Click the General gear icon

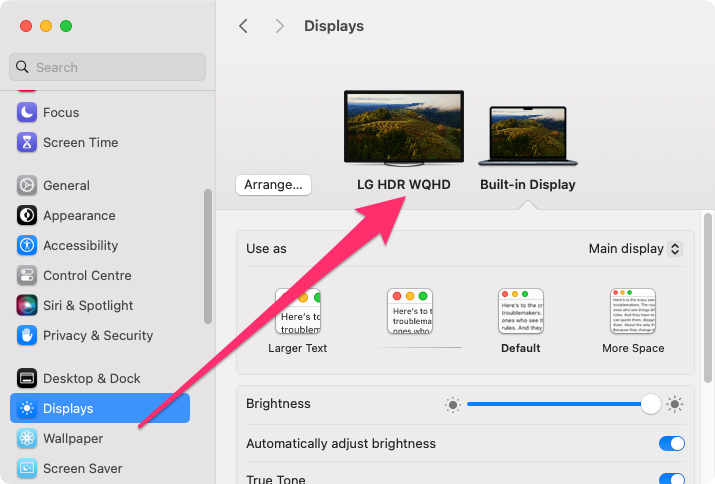click(27, 186)
